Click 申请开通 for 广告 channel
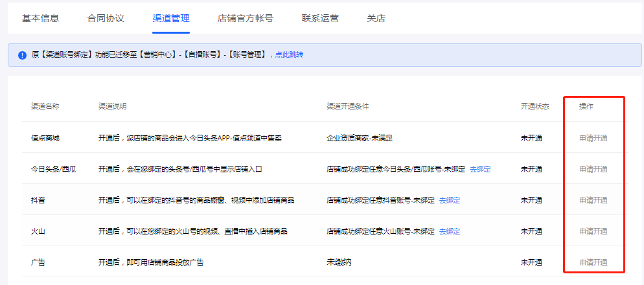Image resolution: width=644 pixels, height=285 pixels. point(593,262)
